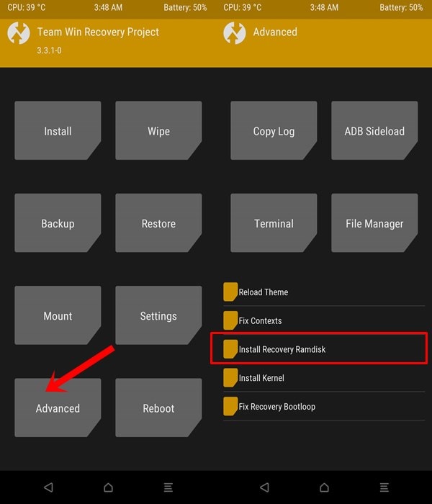Image resolution: width=432 pixels, height=504 pixels.
Task: Click Battery 50% on main screen status bar
Action: pyautogui.click(x=185, y=7)
